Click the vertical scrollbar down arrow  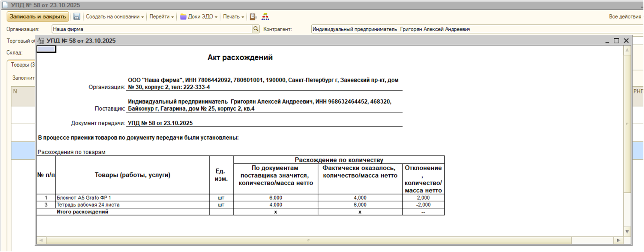click(x=627, y=232)
